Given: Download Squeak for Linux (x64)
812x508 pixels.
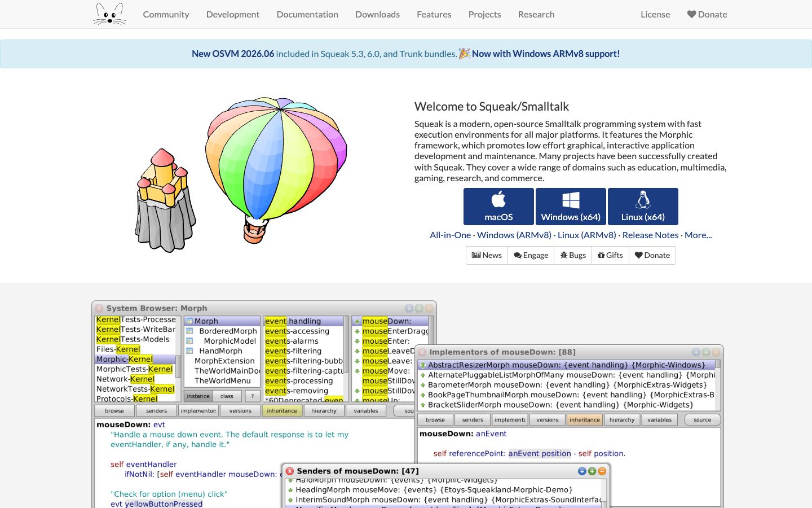Looking at the screenshot, I should tap(643, 207).
